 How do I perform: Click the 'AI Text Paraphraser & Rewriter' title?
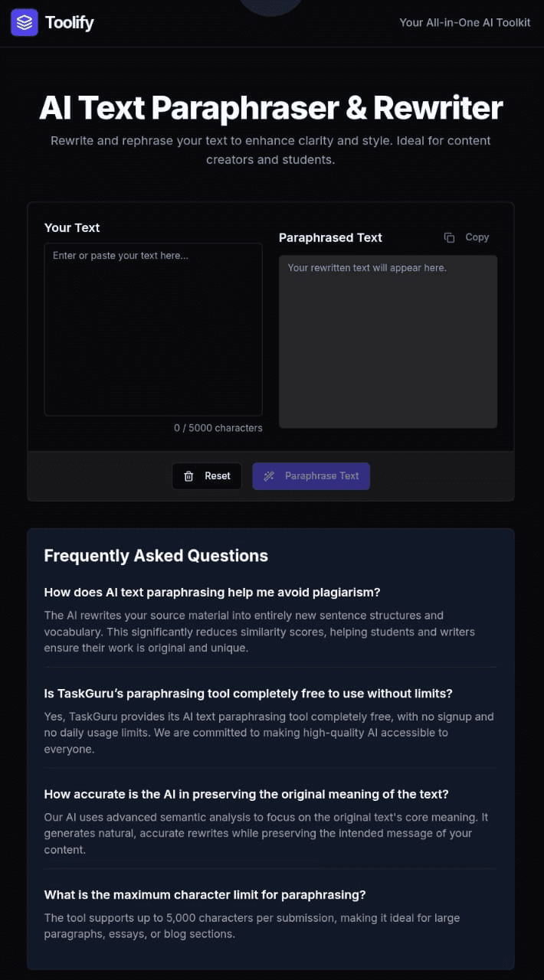click(x=271, y=108)
